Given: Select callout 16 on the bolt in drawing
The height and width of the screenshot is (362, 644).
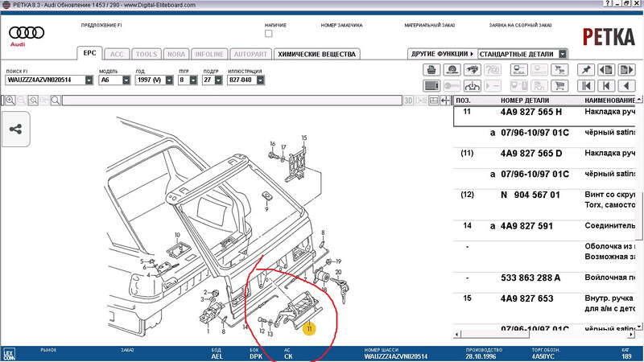Looking at the screenshot, I should coord(272,144).
